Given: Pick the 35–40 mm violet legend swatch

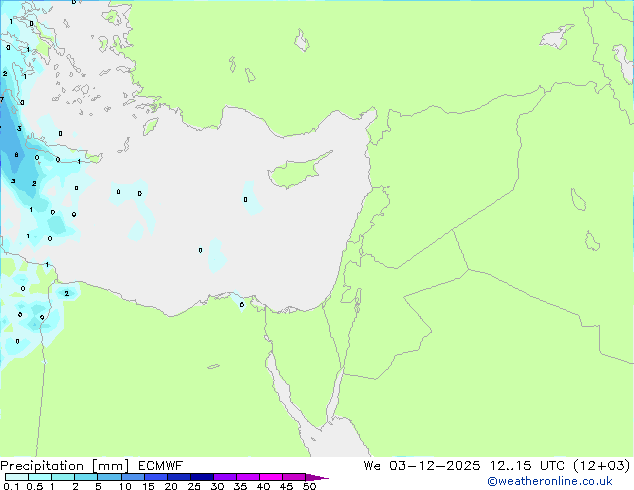Looking at the screenshot, I should pyautogui.click(x=247, y=477).
